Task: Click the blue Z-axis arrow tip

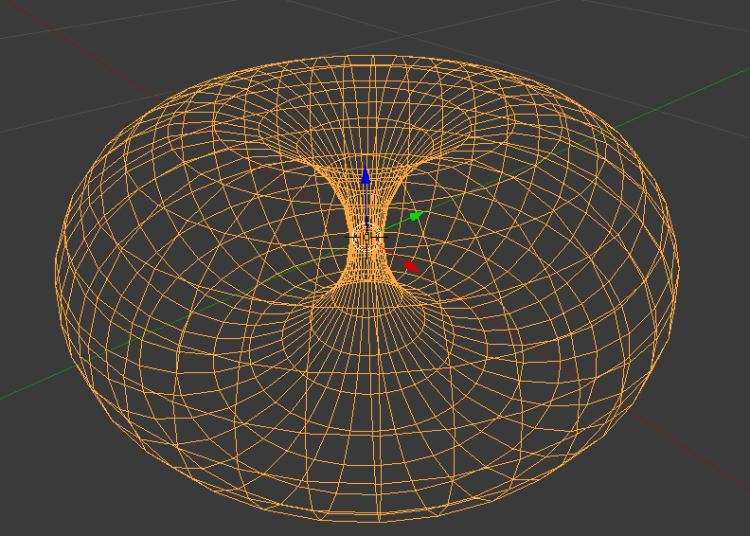Action: (x=366, y=176)
